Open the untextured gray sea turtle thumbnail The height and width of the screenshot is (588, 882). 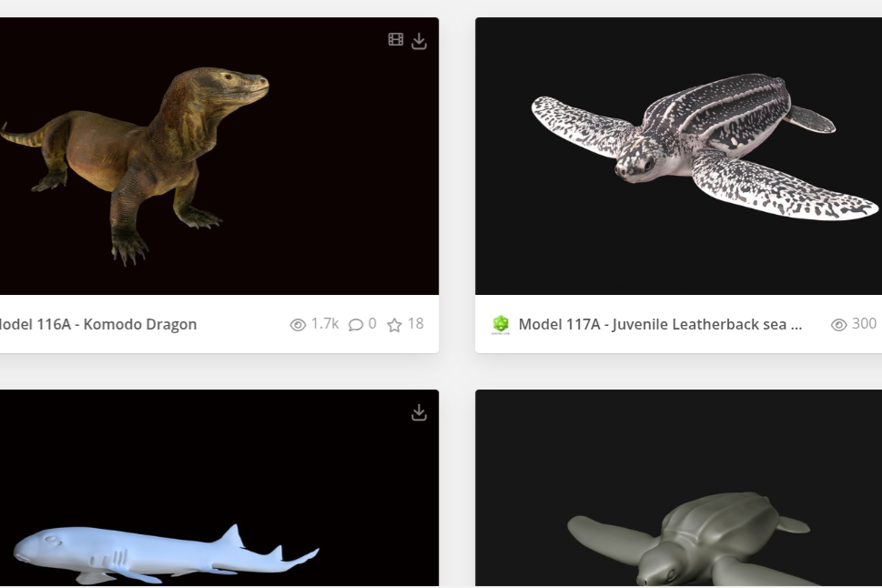678,488
